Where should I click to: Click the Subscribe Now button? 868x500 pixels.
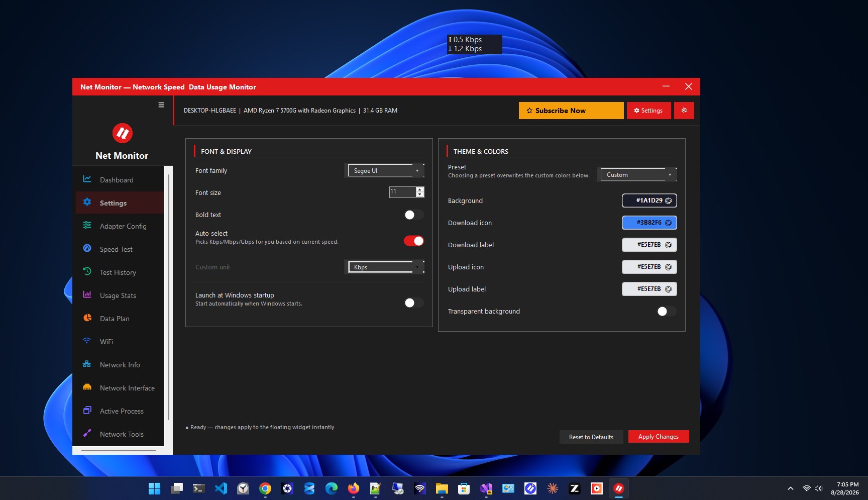(571, 111)
